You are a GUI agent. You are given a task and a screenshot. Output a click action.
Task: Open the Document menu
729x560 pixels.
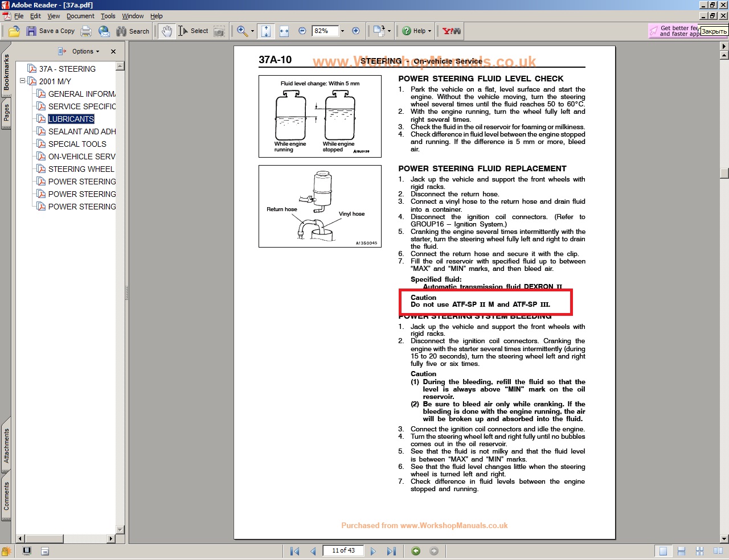(80, 16)
